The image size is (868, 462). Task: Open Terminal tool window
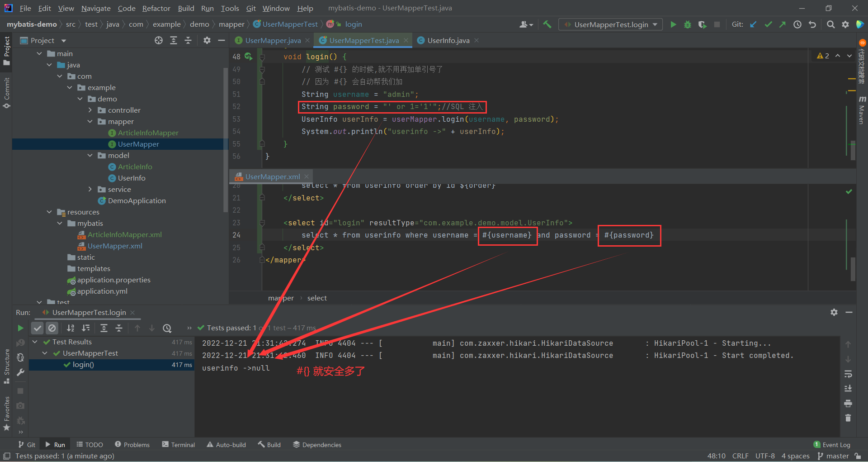click(x=179, y=445)
